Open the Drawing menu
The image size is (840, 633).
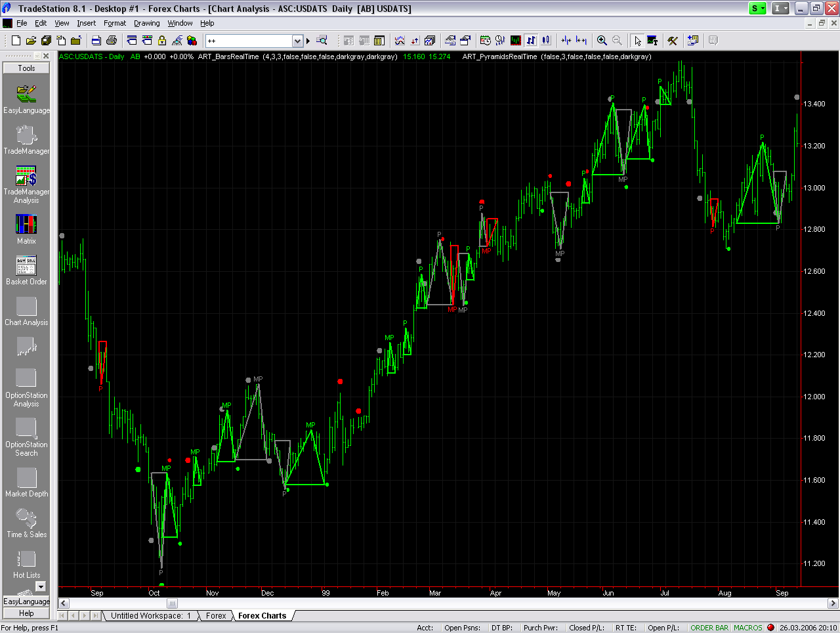click(x=146, y=23)
